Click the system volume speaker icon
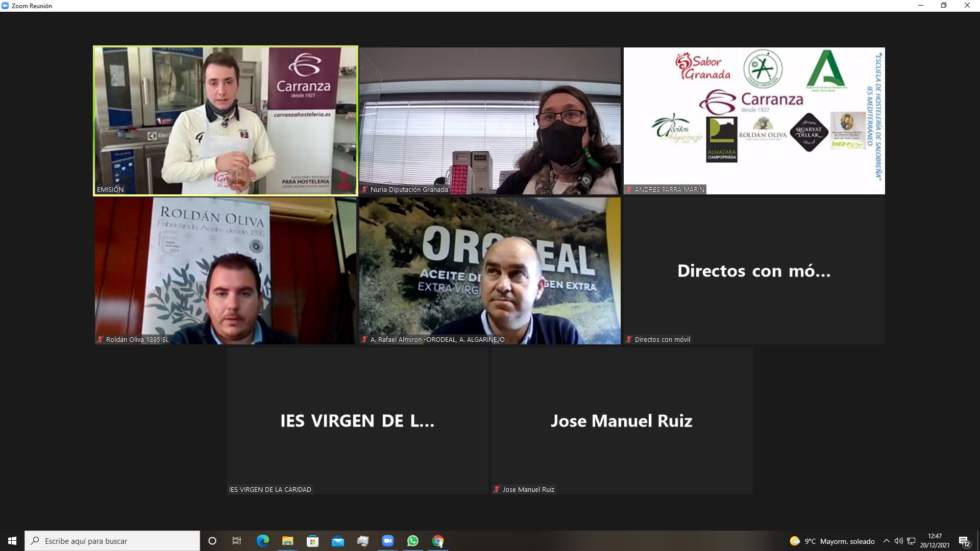The width and height of the screenshot is (980, 551). (x=898, y=541)
